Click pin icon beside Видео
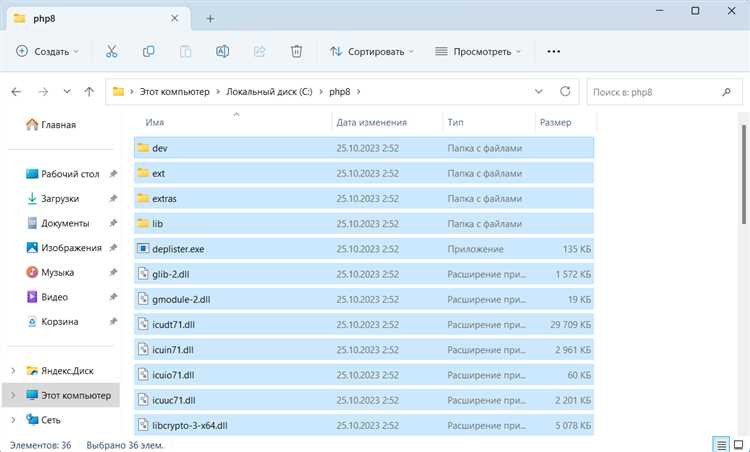 pos(113,297)
